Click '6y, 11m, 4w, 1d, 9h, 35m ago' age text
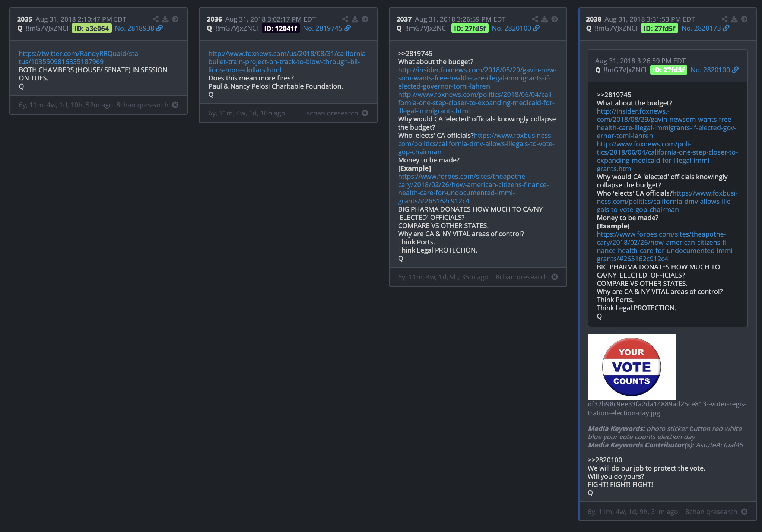762x532 pixels. tap(443, 277)
